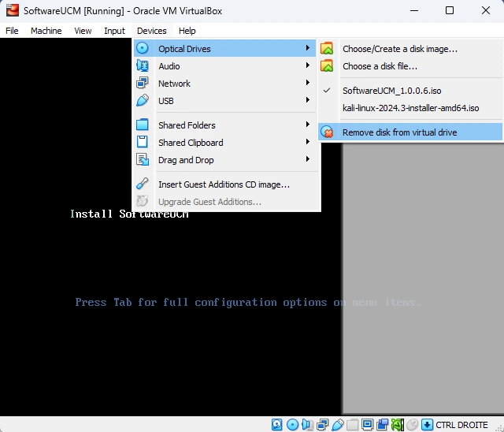Open the View menu
504x432 pixels.
tap(83, 31)
